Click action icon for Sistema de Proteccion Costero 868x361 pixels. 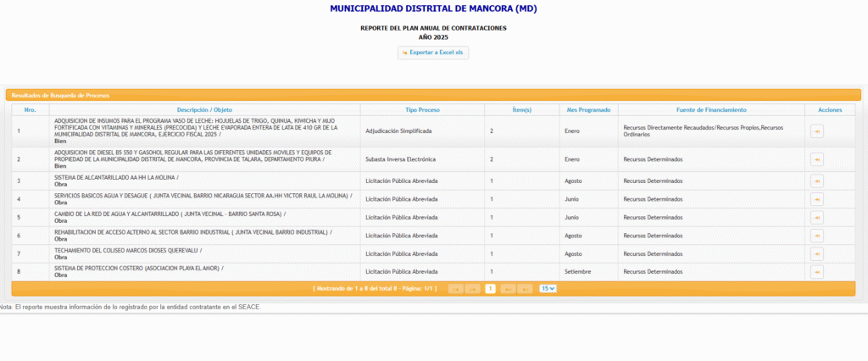click(x=816, y=271)
